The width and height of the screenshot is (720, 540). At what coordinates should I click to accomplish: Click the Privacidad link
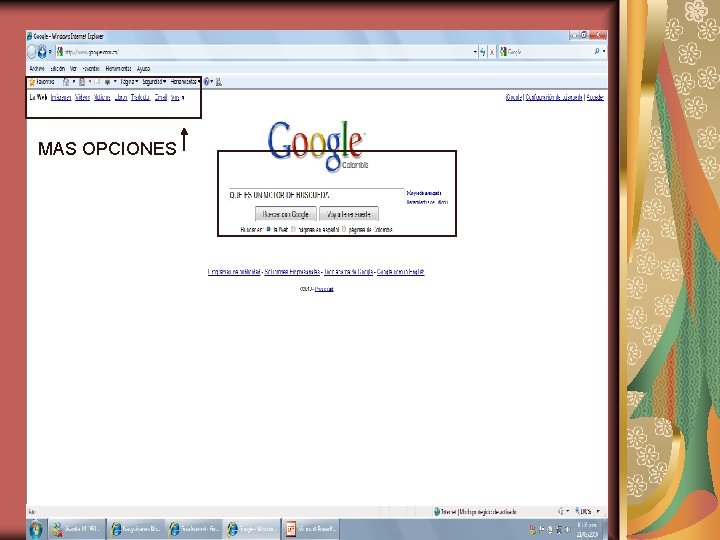[324, 289]
